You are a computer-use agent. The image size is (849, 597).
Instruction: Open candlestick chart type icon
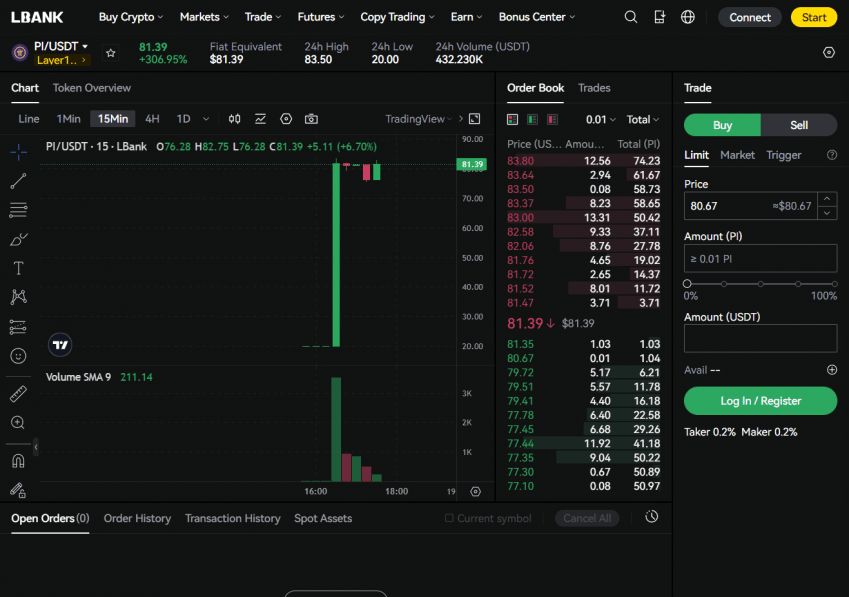click(x=234, y=119)
